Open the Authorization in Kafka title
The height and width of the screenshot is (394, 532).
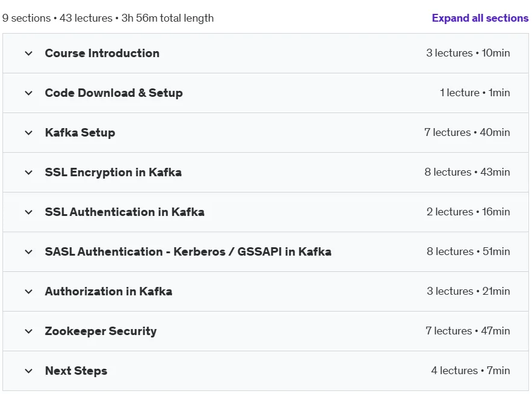coord(108,291)
